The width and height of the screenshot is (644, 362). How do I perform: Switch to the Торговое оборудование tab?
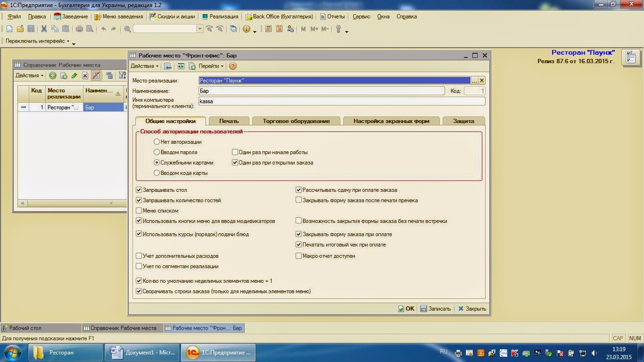coord(296,121)
